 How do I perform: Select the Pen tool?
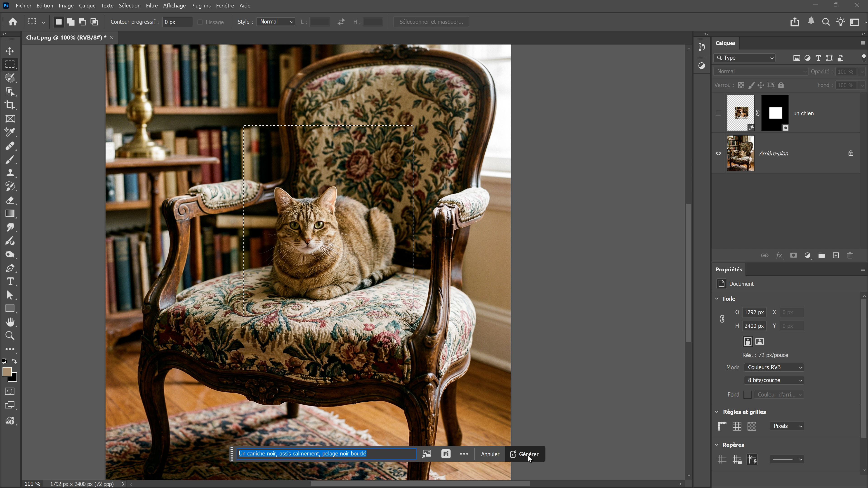[x=10, y=268]
